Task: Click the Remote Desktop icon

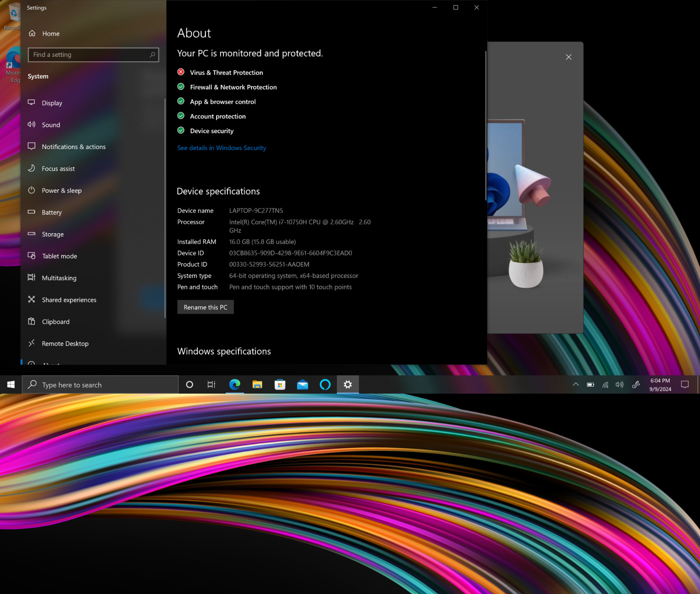Action: pyautogui.click(x=31, y=343)
